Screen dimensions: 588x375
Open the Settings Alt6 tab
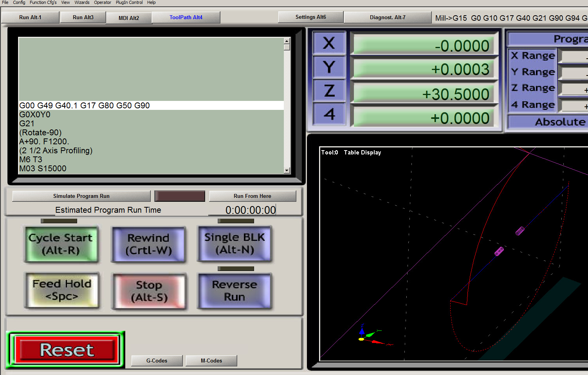coord(310,17)
